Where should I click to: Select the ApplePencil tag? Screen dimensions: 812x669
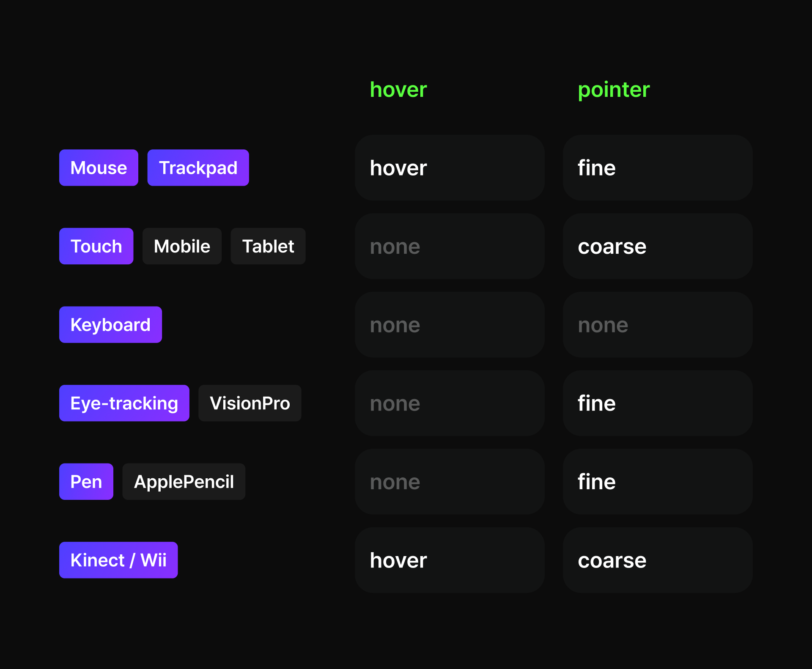coord(184,482)
